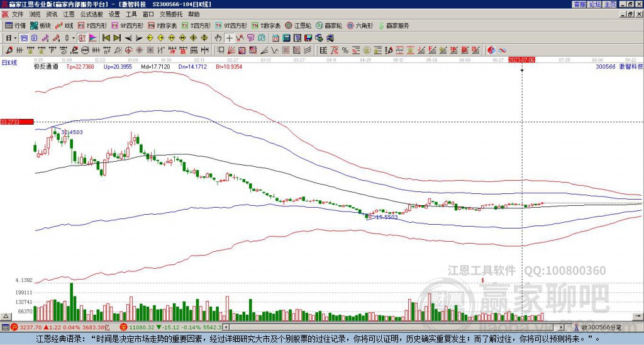Click 客服 customer service button

click(580, 4)
